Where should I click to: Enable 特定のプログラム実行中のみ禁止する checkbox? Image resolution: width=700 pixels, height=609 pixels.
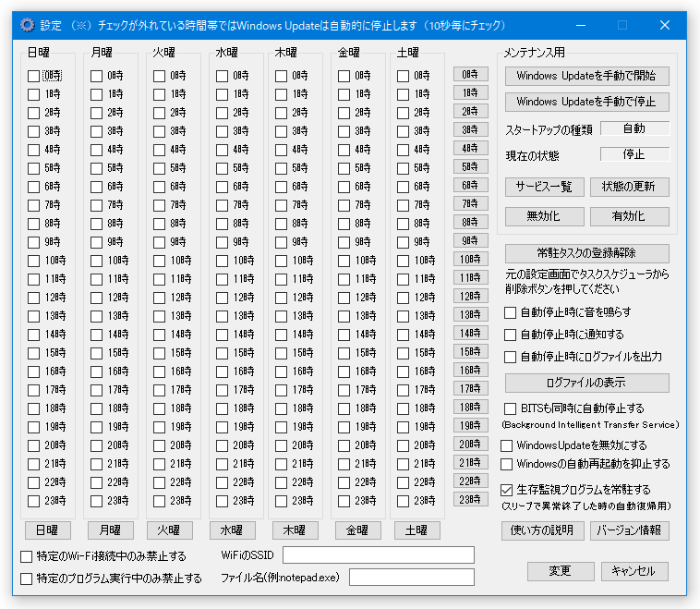coord(27,579)
